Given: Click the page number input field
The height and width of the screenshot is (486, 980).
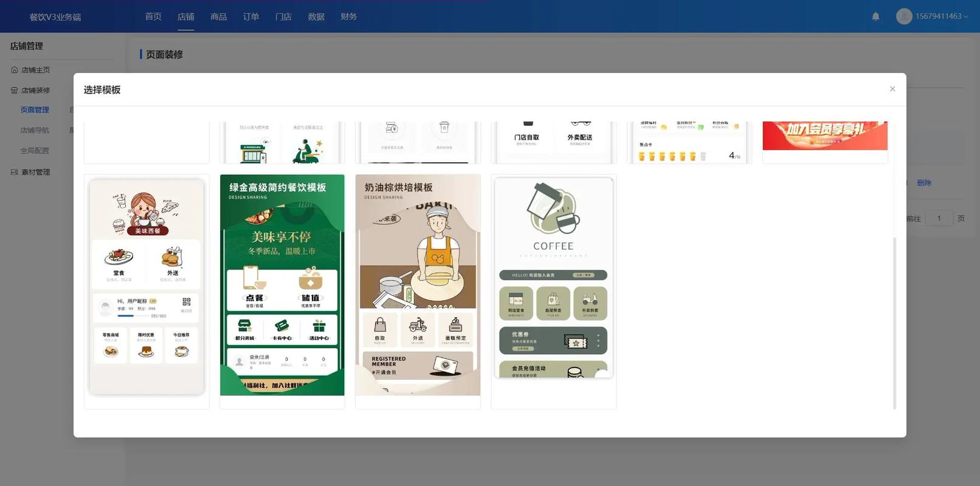Looking at the screenshot, I should [939, 218].
